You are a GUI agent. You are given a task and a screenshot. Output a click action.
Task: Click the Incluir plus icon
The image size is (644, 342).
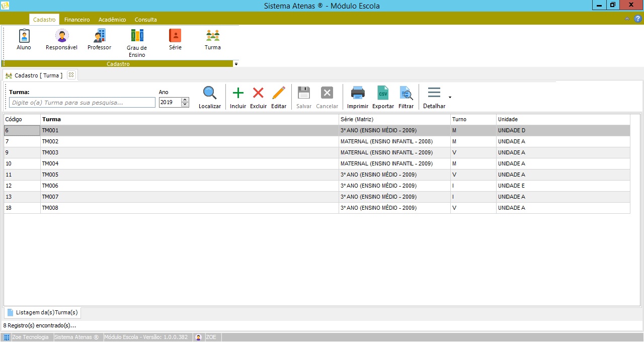click(x=238, y=93)
